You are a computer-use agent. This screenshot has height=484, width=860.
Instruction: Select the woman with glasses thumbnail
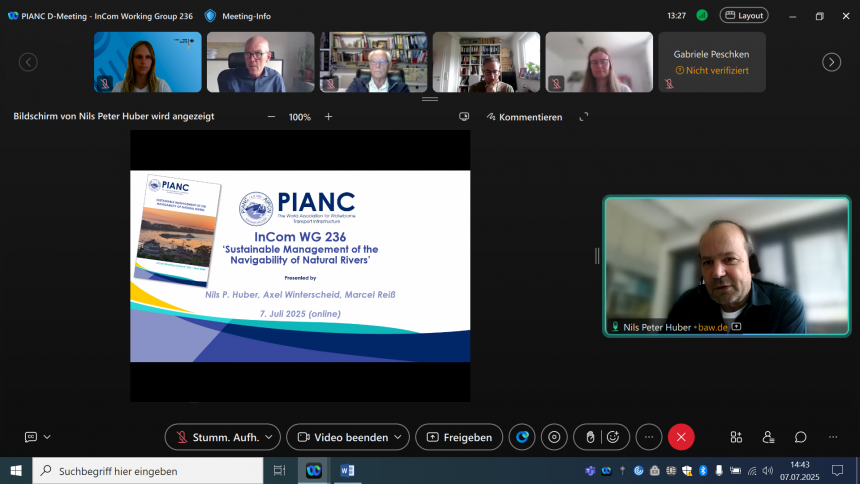[599, 62]
